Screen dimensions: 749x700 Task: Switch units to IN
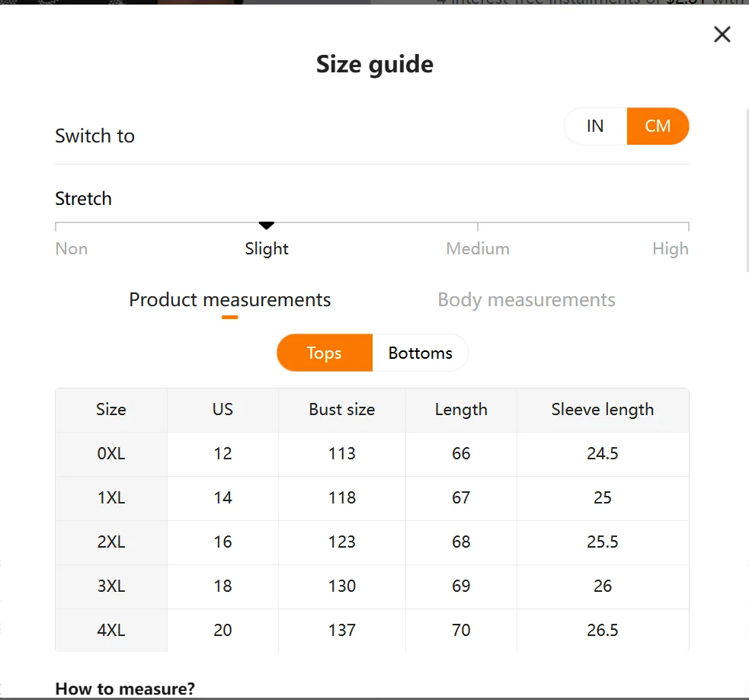tap(595, 126)
